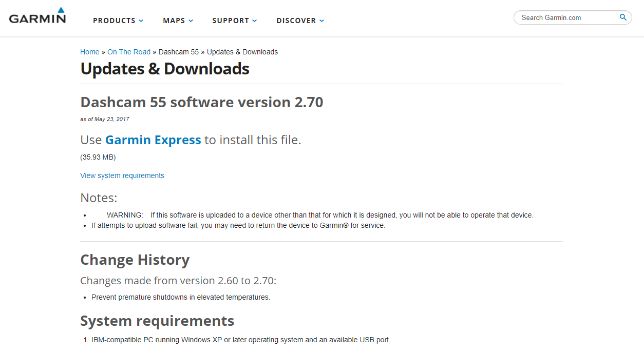Image resolution: width=644 pixels, height=353 pixels.
Task: Click 'Prevent premature shutdowns in elevated temperatures' item
Action: point(181,297)
